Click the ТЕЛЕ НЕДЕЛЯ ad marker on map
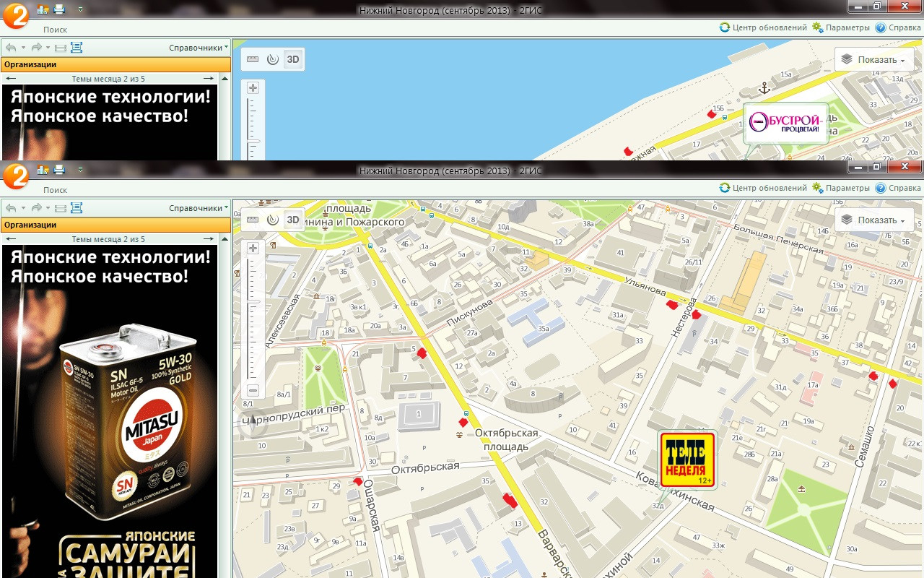This screenshot has height=578, width=924. click(688, 460)
